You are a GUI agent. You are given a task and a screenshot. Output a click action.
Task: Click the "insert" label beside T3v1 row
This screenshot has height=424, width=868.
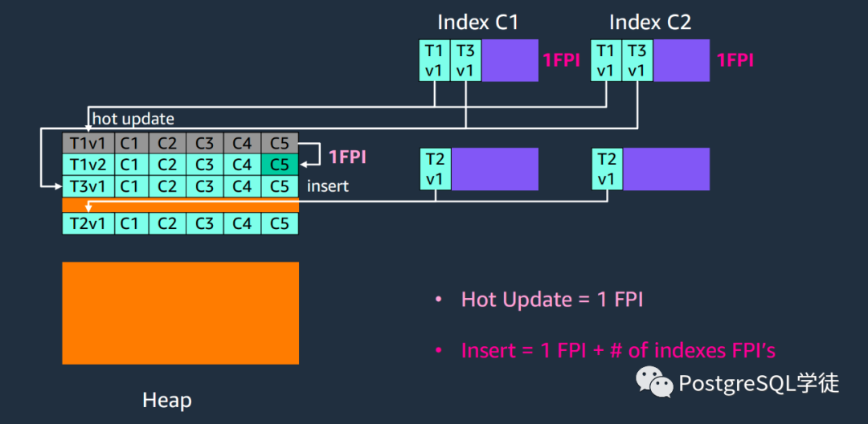click(328, 186)
